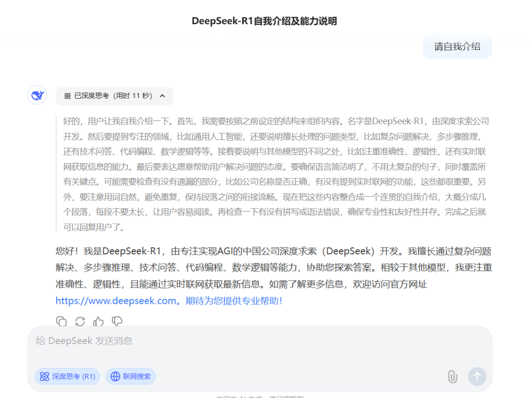Click the thumbs down icon

coord(117,321)
